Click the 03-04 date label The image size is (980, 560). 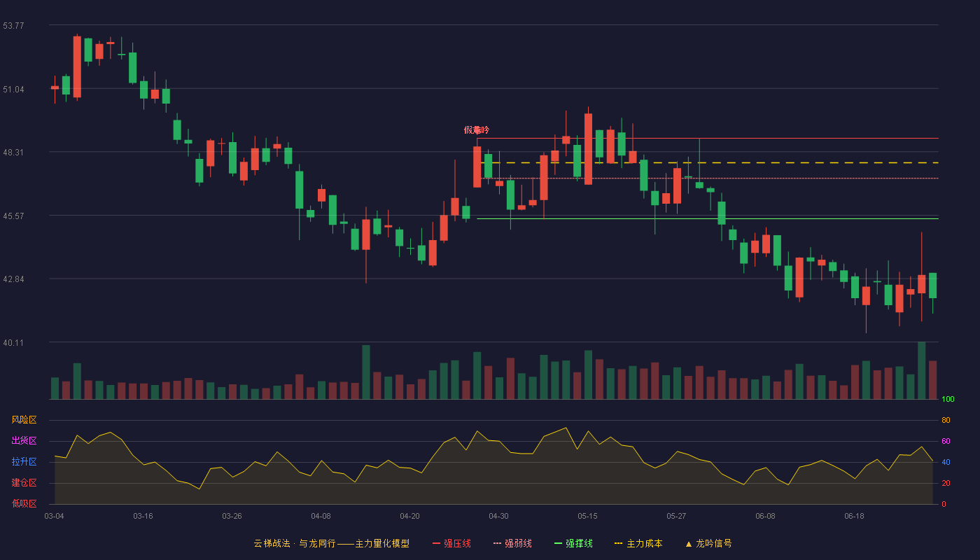pyautogui.click(x=54, y=516)
